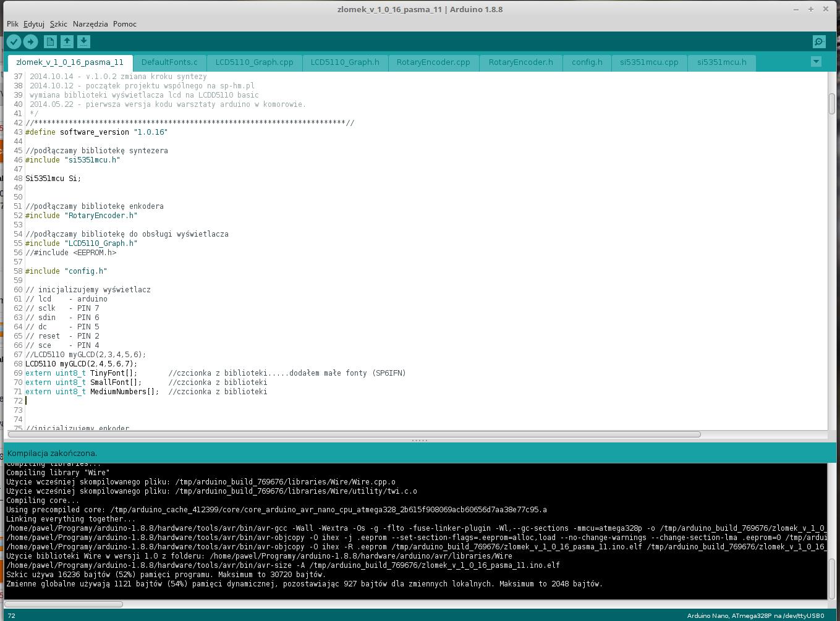Viewport: 840px width, 621px height.
Task: Open the Szkic menu
Action: click(59, 24)
